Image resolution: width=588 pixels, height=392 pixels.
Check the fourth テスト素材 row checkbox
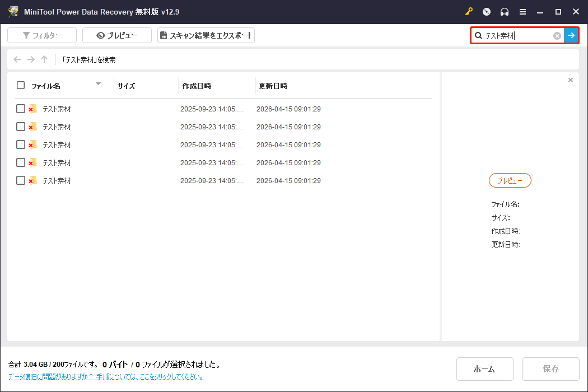tap(21, 162)
